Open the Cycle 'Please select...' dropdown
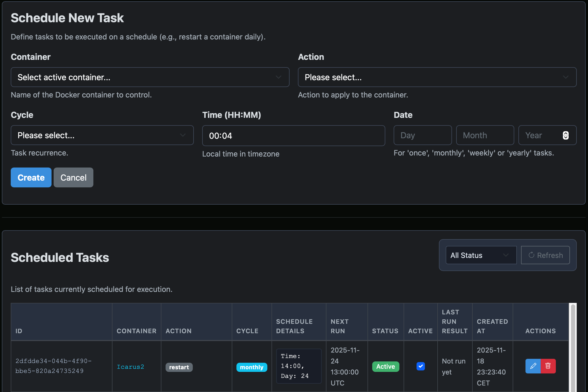 click(x=102, y=135)
